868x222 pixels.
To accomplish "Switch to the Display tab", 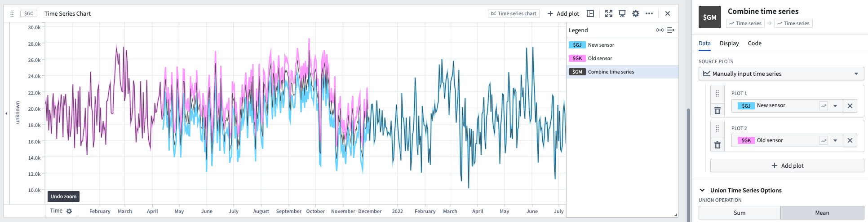I will coord(729,44).
